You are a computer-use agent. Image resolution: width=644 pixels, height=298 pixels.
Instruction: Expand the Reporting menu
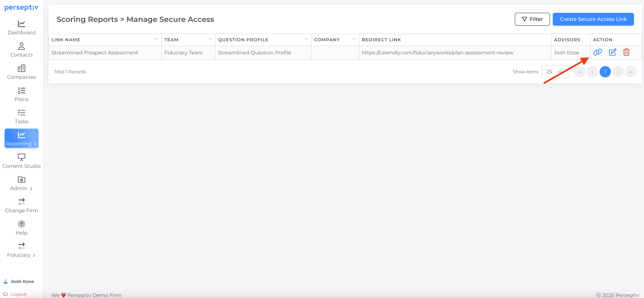[x=22, y=139]
